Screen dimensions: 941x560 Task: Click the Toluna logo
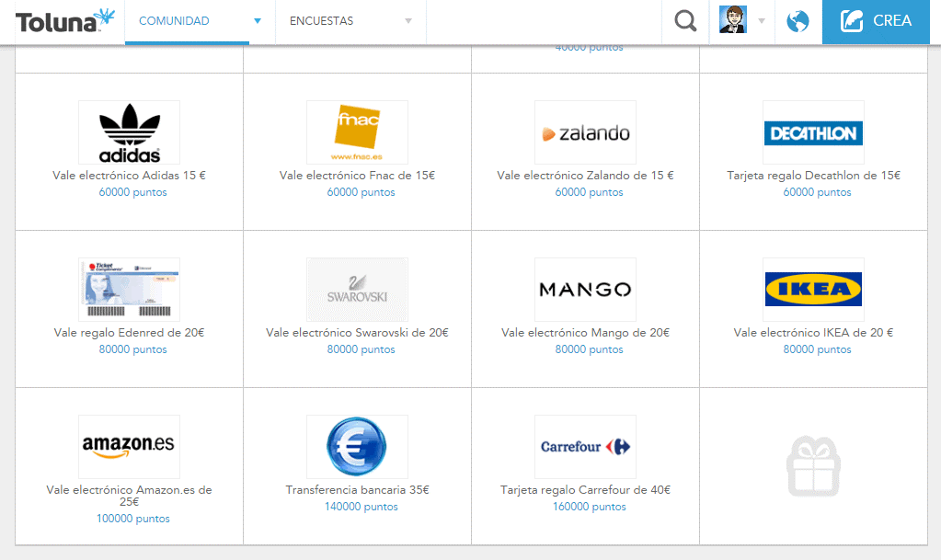64,21
